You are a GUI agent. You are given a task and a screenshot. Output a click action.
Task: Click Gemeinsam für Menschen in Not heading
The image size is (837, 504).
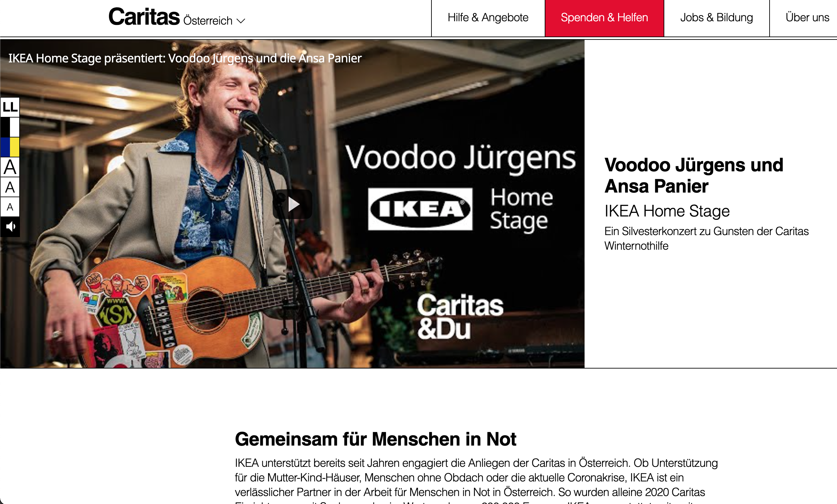pyautogui.click(x=375, y=439)
